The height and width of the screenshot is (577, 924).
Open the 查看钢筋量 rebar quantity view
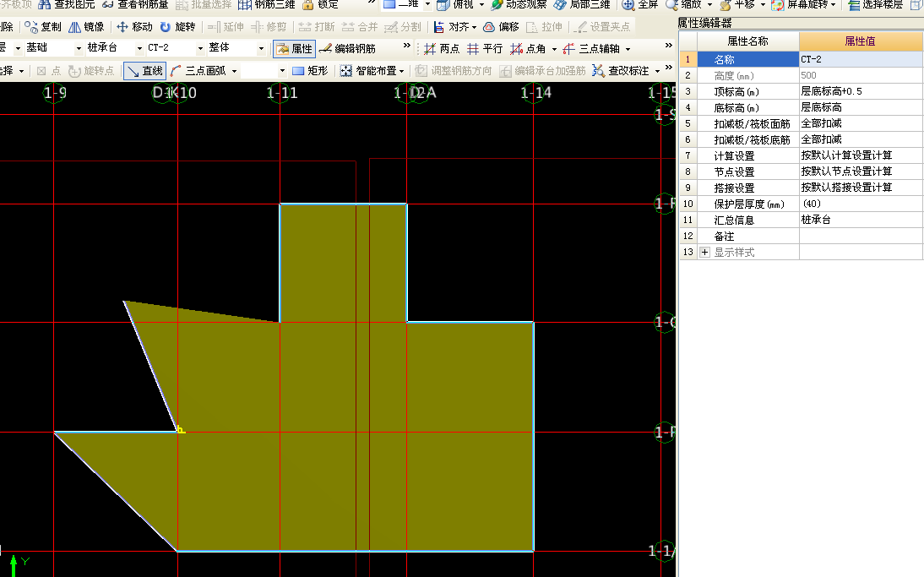click(x=135, y=5)
